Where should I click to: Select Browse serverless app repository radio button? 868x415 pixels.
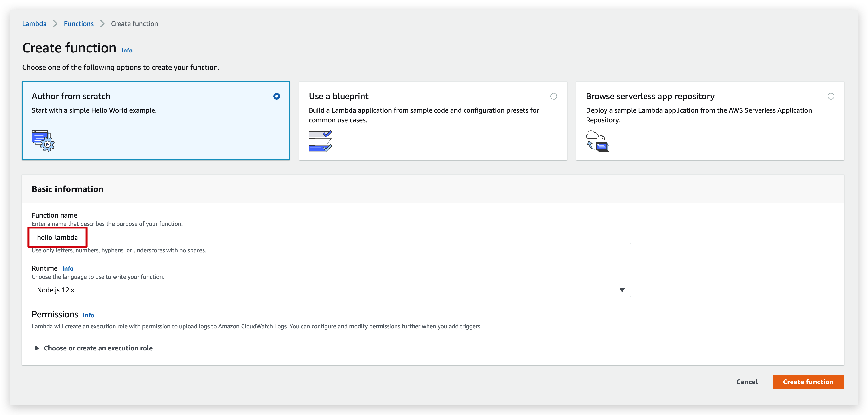[x=831, y=97]
